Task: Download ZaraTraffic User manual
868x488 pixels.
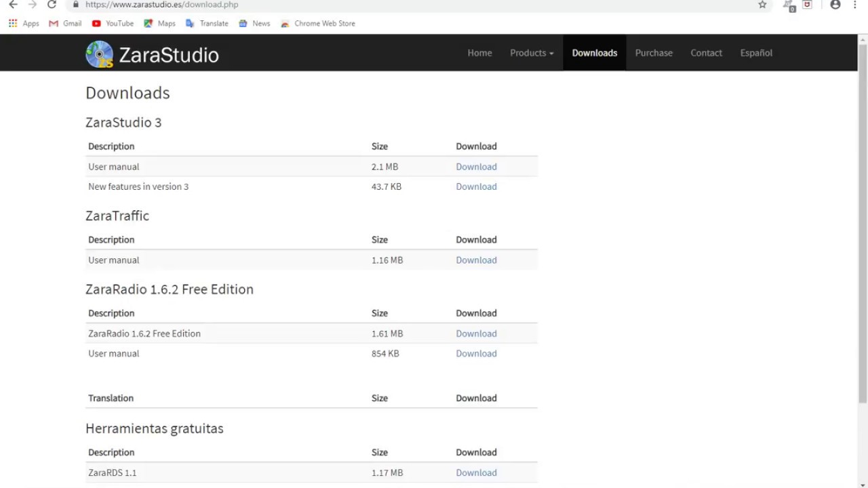Action: (476, 260)
